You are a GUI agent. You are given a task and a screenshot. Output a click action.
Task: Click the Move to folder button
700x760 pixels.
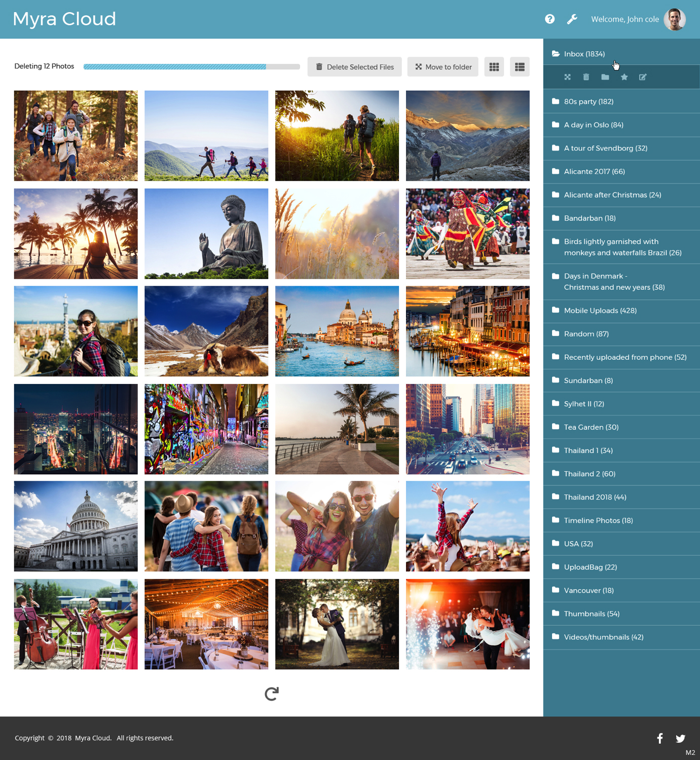tap(443, 66)
